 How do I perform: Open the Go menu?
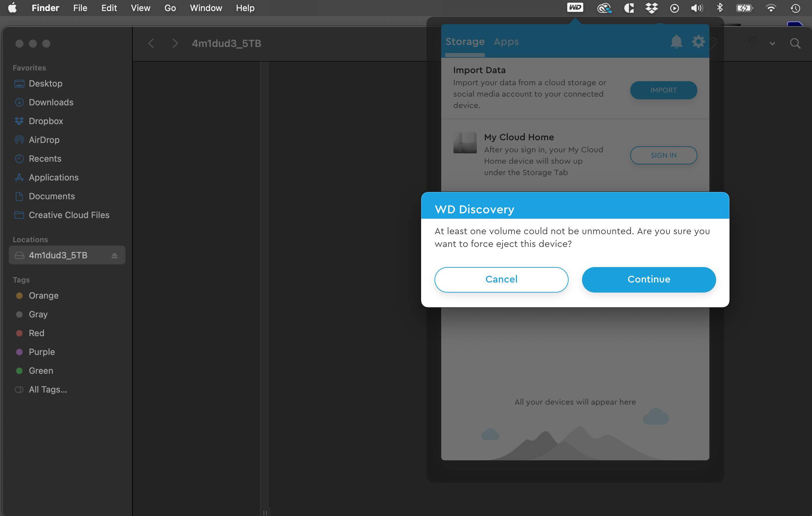click(x=170, y=8)
